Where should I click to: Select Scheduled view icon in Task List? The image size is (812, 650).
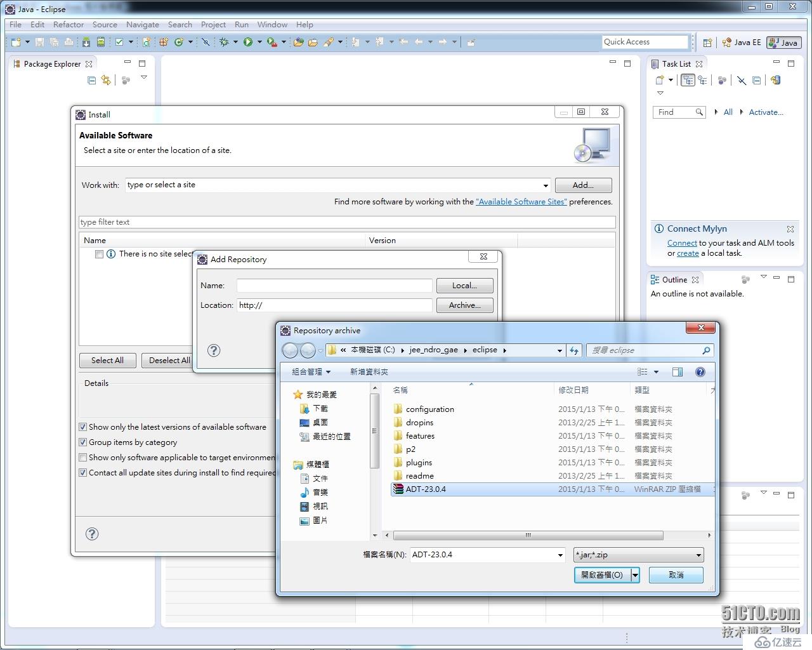point(702,80)
